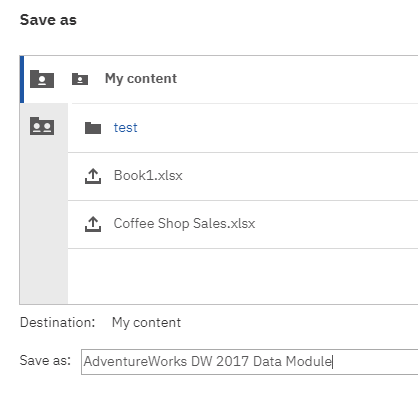The image size is (418, 395).
Task: Click the empty area below the file list
Action: point(243,276)
